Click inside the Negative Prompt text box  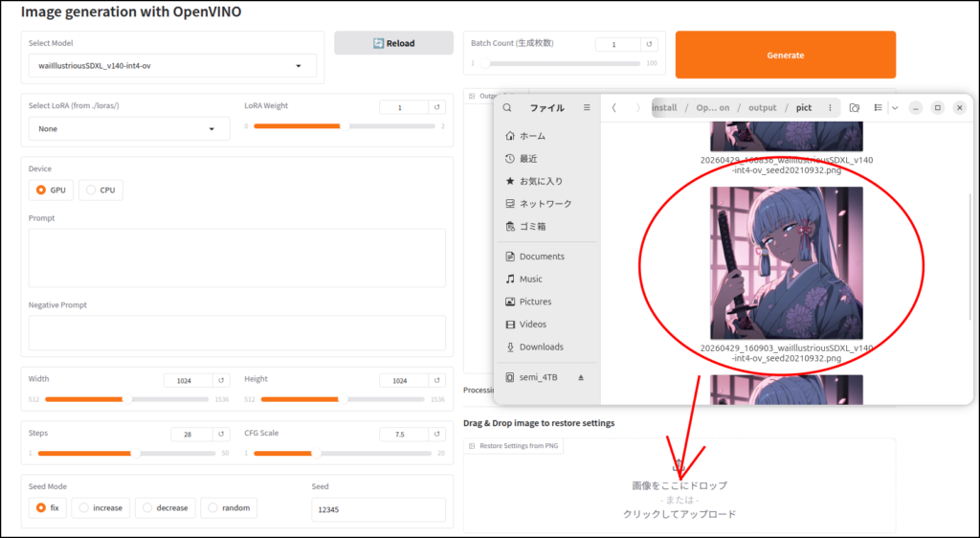pyautogui.click(x=236, y=332)
